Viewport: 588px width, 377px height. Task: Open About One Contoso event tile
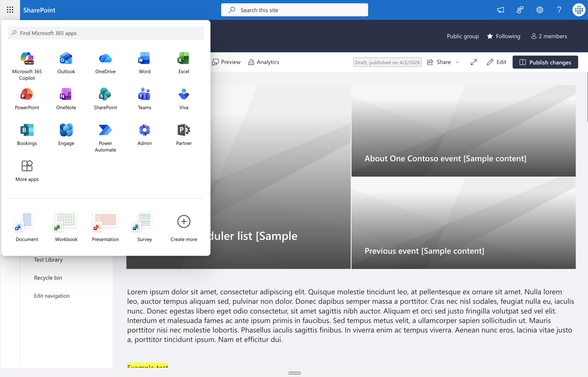click(463, 131)
